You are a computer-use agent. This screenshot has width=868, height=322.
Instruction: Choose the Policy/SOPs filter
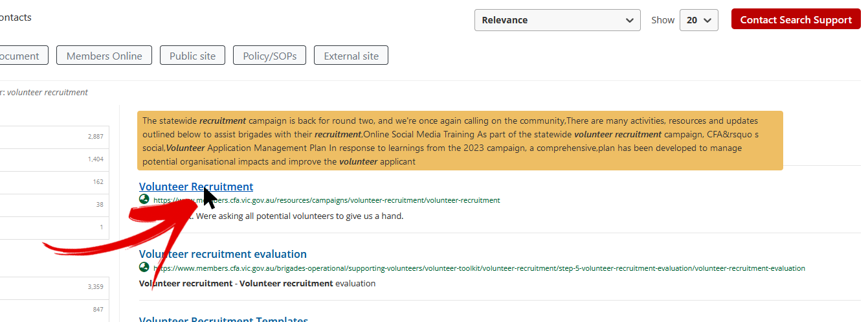269,56
